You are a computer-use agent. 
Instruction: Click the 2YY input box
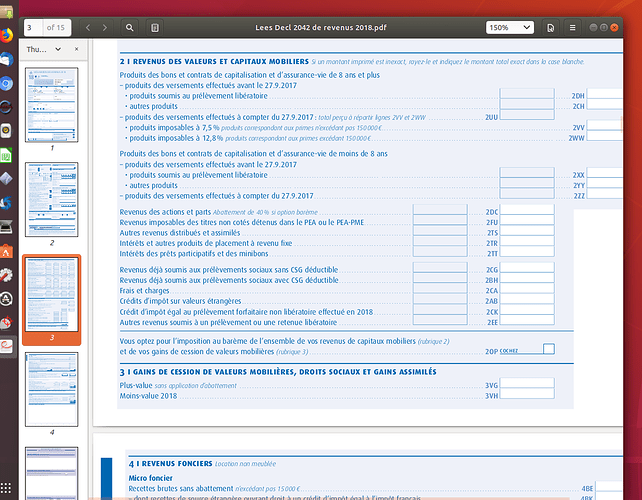pos(605,183)
